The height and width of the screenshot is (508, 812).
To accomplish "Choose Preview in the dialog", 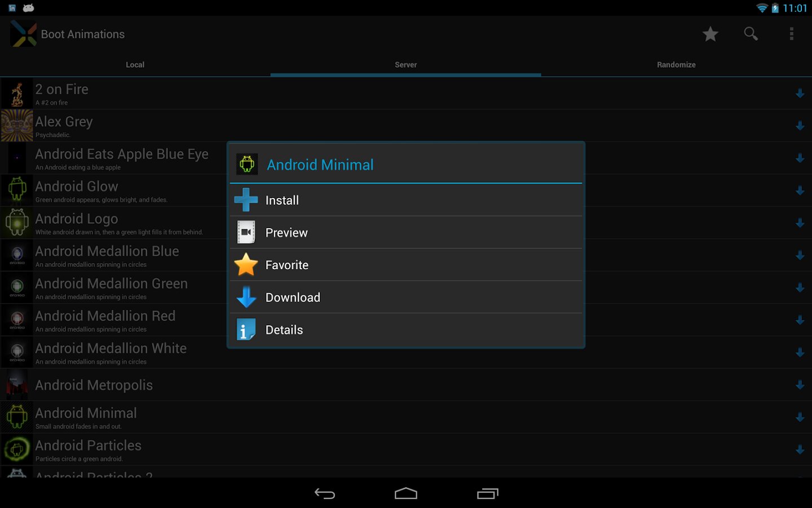I will click(x=406, y=232).
